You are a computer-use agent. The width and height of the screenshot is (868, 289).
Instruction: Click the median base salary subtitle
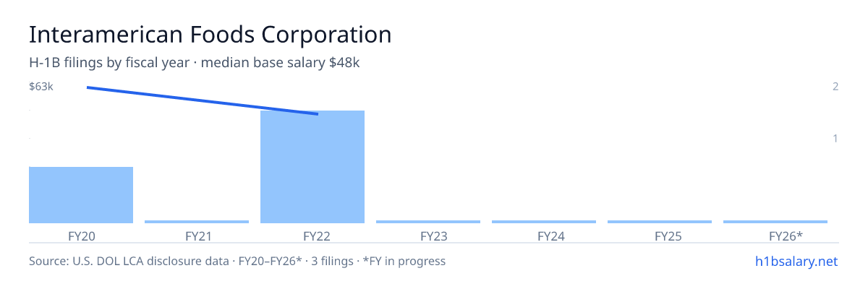[281, 63]
